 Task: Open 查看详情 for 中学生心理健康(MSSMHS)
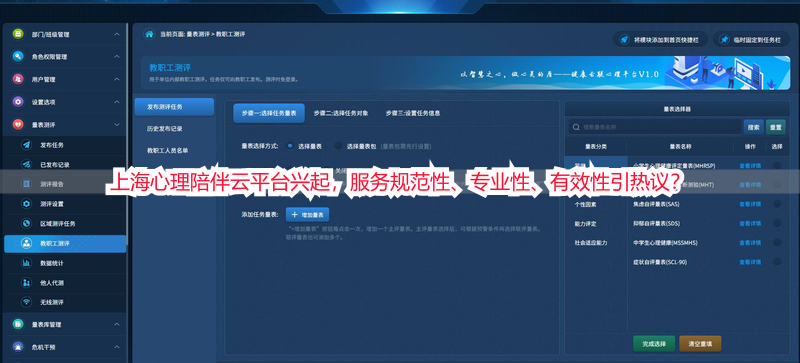pos(750,243)
